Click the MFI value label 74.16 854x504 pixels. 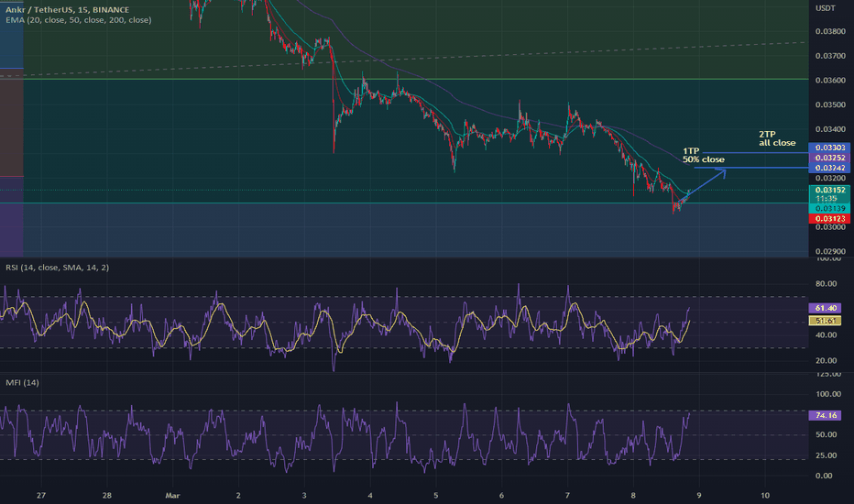[x=825, y=415]
